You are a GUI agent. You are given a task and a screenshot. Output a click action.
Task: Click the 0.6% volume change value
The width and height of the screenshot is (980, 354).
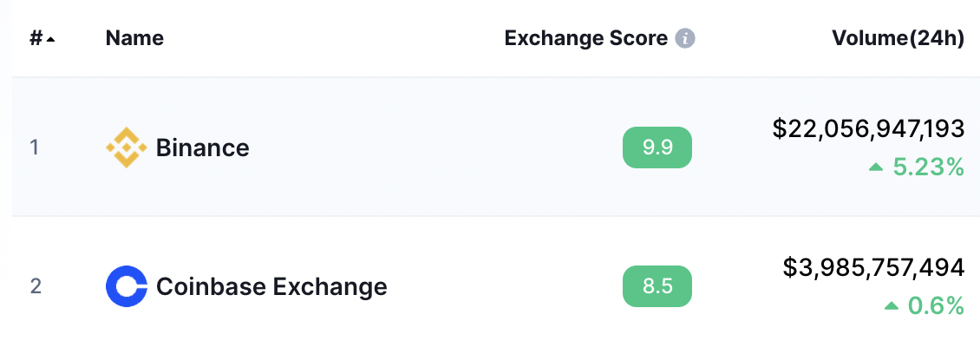pos(936,305)
